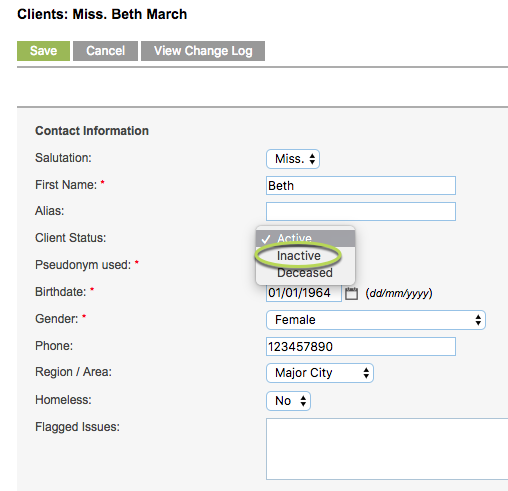Open the Region / Area Major City dropdown
The height and width of the screenshot is (491, 508).
(x=320, y=373)
